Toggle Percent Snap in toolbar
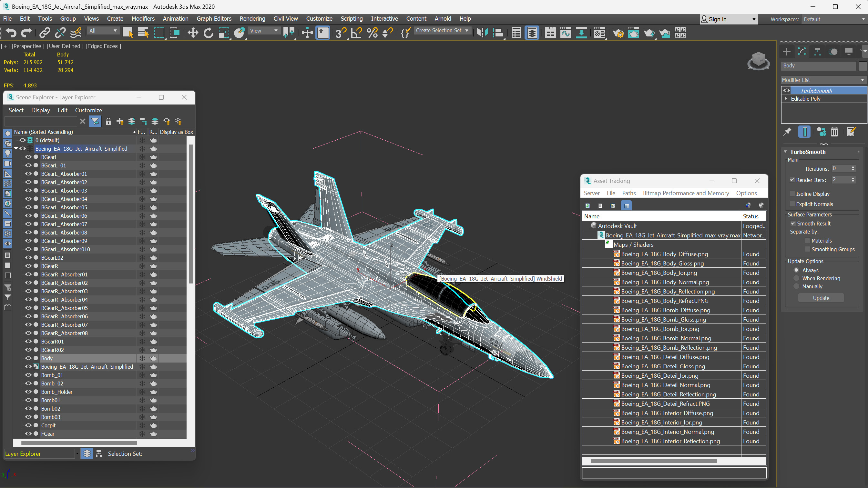This screenshot has width=868, height=488. pos(372,33)
